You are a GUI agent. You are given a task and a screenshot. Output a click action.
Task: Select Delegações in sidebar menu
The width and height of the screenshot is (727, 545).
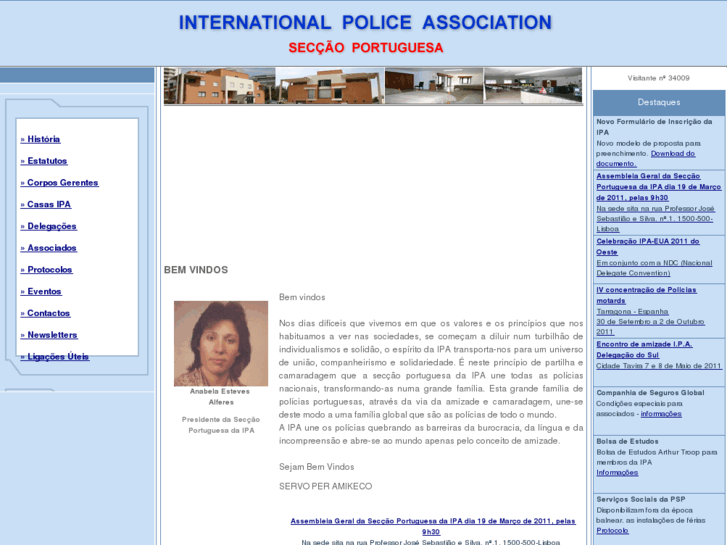pos(49,226)
